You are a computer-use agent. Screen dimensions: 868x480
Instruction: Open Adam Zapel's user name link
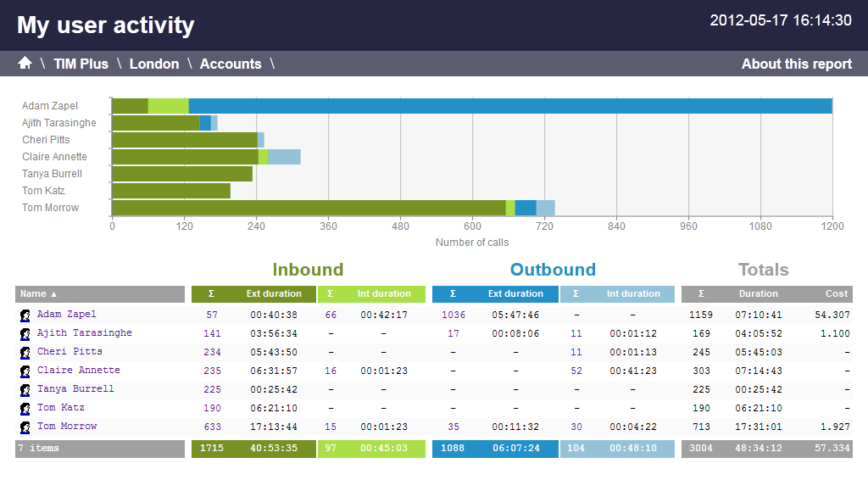[67, 315]
